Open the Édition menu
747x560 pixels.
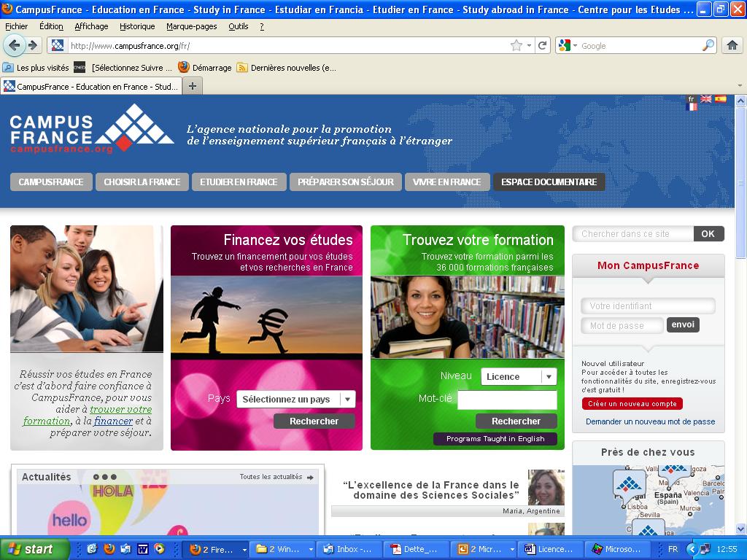(x=51, y=27)
